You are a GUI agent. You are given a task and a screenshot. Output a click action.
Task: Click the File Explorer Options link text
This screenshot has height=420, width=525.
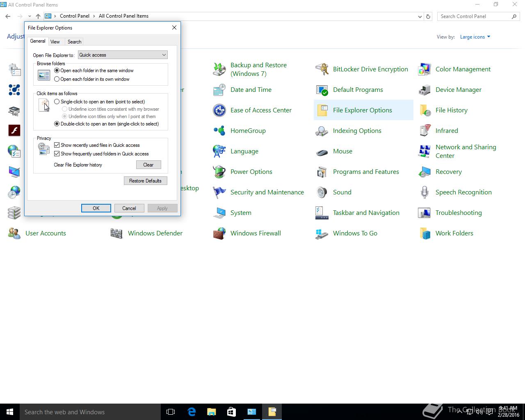click(x=363, y=110)
